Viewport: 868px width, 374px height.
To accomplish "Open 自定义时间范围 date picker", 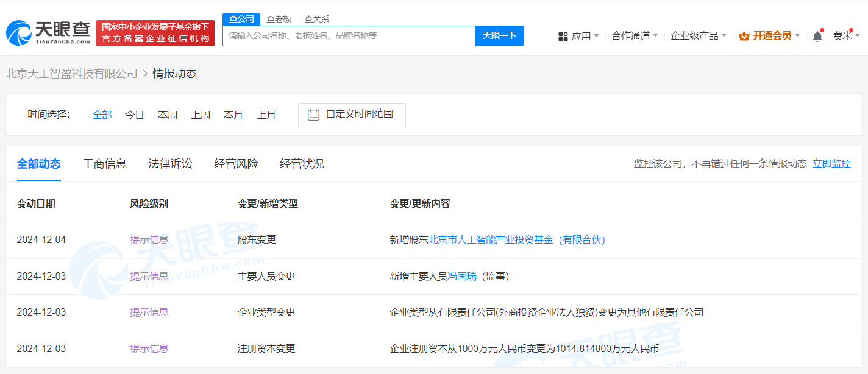I will (x=352, y=115).
